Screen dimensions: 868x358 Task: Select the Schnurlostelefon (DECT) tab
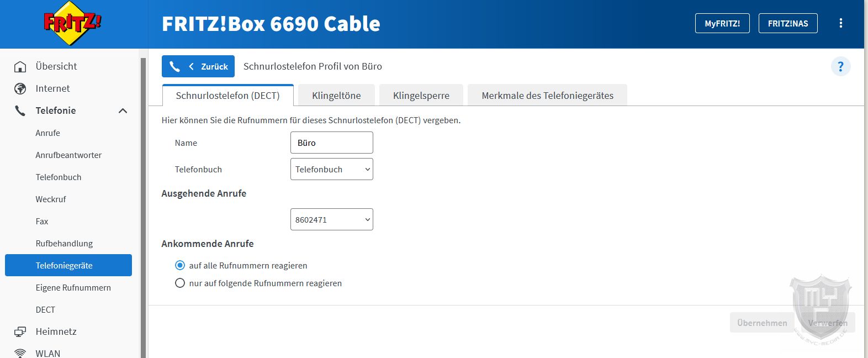click(x=227, y=95)
